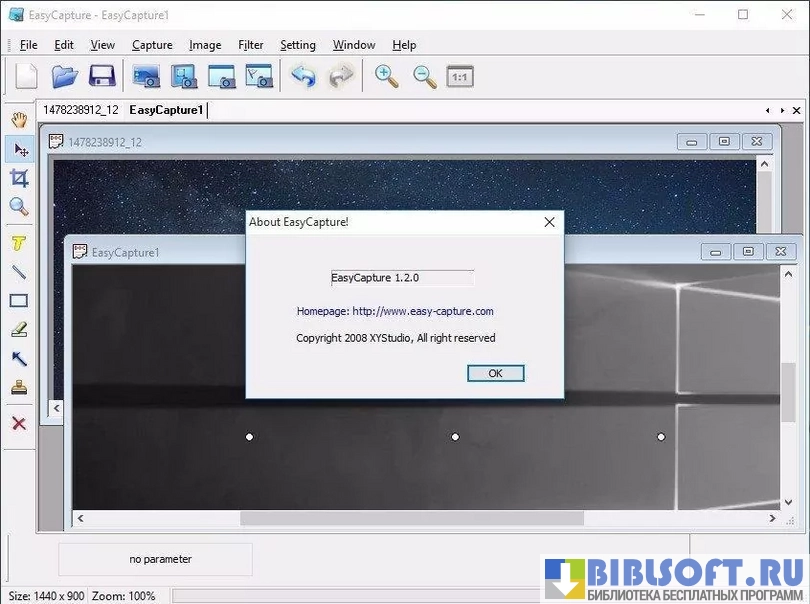Click the Undo arrow icon
Image resolution: width=810 pixels, height=604 pixels.
tap(303, 76)
